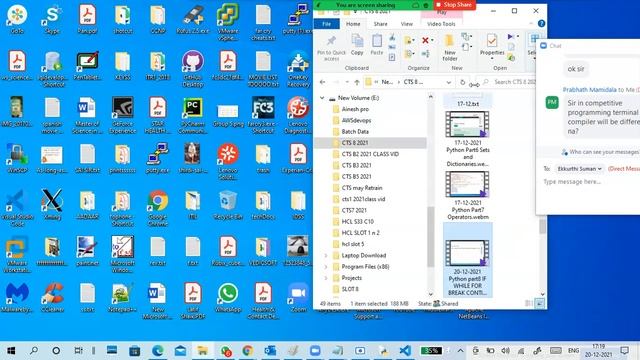The image size is (640, 360).
Task: Collapse the New Volume (E:) tree node
Action: pos(322,98)
